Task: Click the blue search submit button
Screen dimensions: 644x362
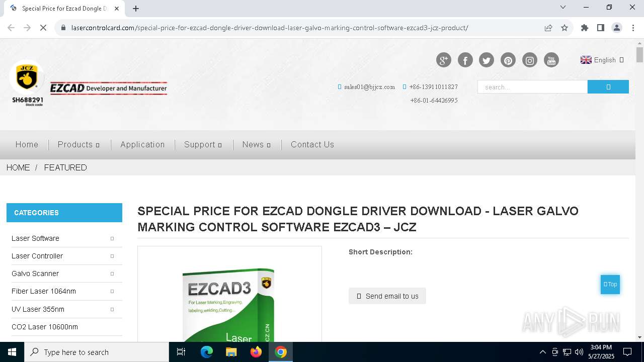Action: [x=608, y=87]
